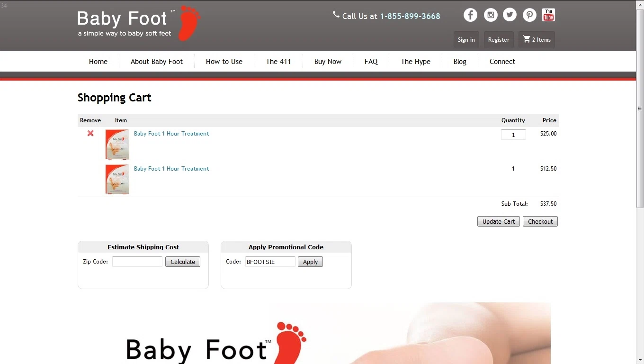This screenshot has height=364, width=644.
Task: Click Calculate shipping button
Action: click(x=183, y=262)
